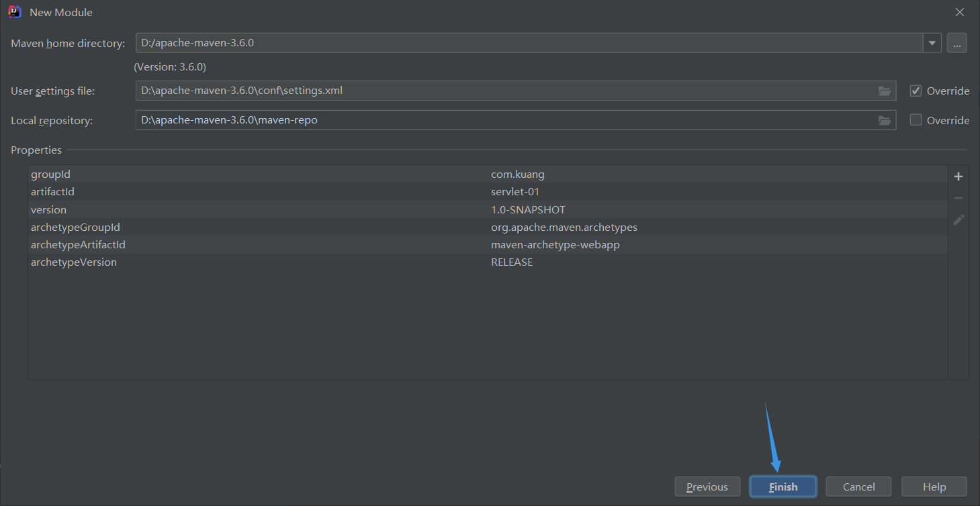Uncheck Override for User settings file
The image size is (980, 506).
[x=916, y=91]
